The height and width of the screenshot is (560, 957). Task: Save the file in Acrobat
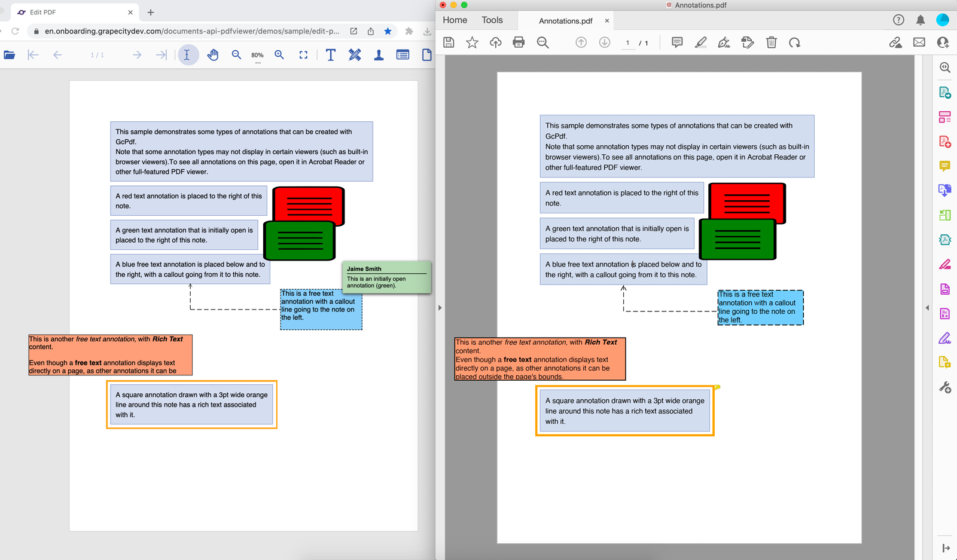[x=449, y=42]
